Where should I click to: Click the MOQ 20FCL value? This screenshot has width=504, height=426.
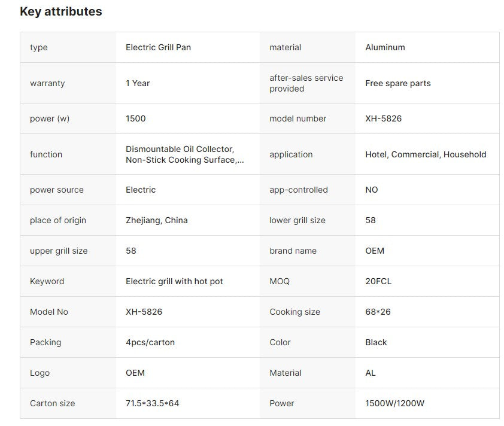tap(378, 281)
